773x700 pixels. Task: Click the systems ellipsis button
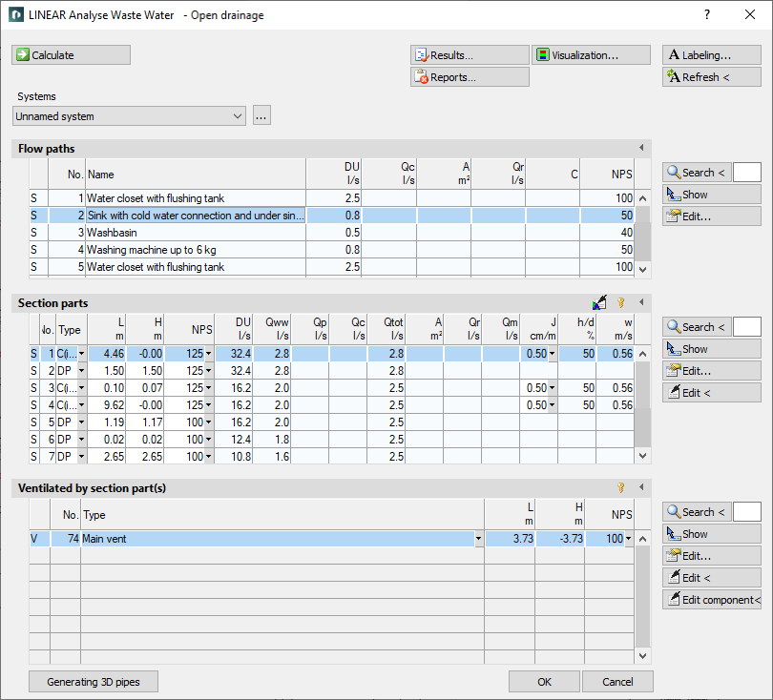[x=261, y=116]
